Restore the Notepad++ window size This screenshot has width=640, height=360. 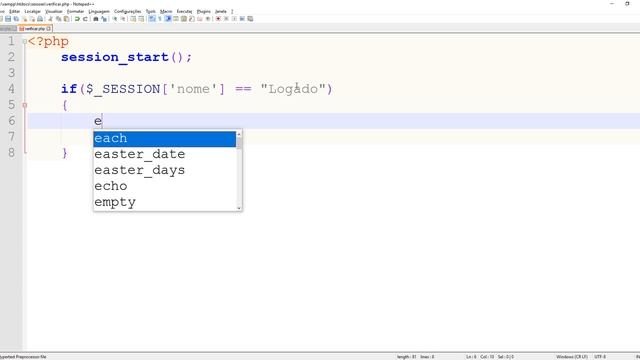click(627, 4)
